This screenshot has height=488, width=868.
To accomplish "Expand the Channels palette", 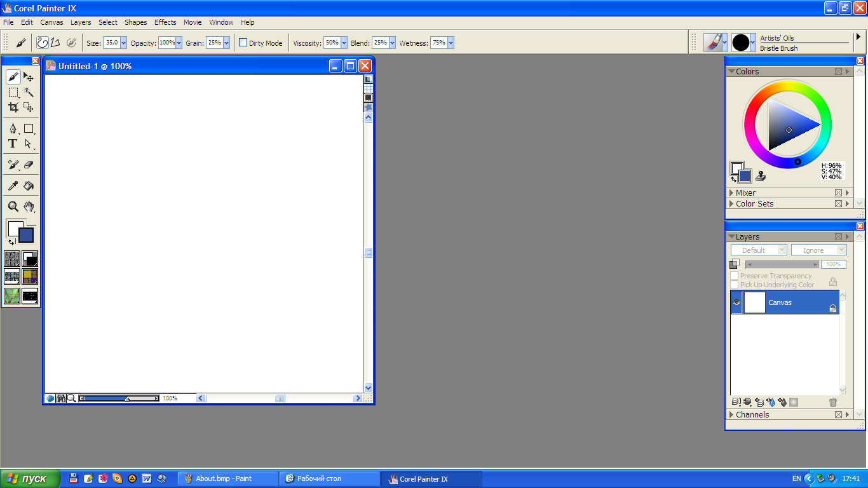I will pyautogui.click(x=732, y=415).
